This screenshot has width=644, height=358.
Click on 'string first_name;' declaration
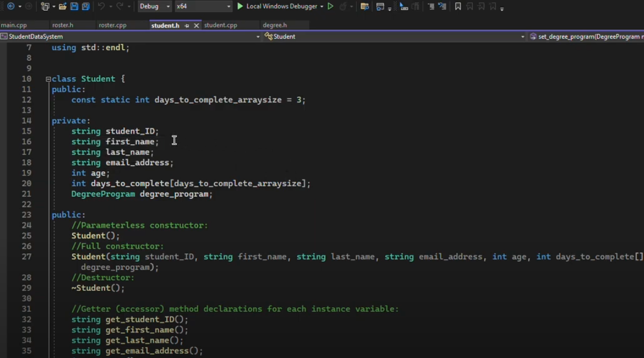[115, 142]
